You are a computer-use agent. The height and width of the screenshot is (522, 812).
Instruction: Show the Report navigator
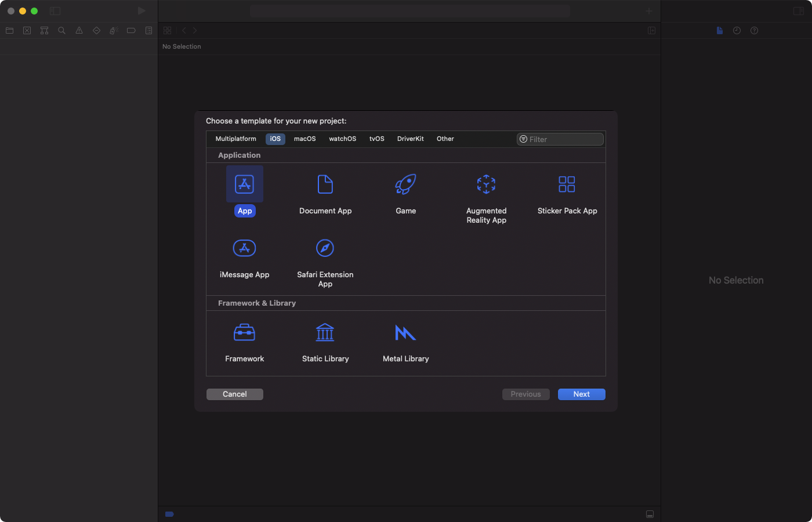pos(149,31)
